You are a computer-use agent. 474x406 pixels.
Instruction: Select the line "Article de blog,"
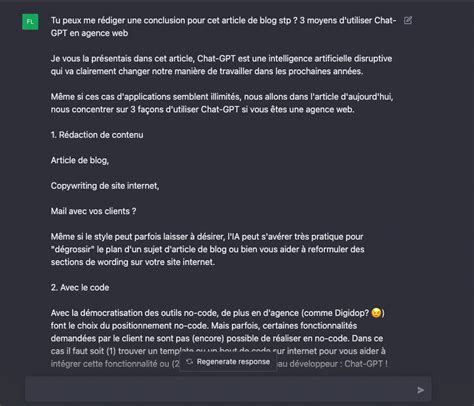[x=80, y=160]
